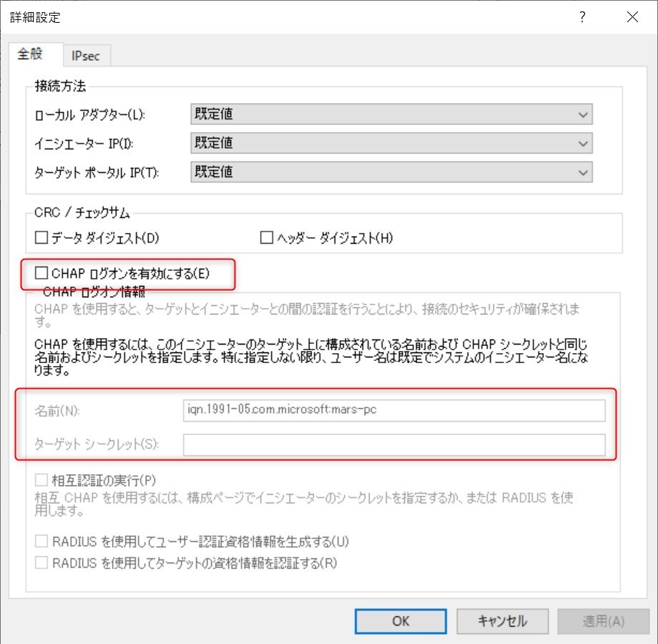Focus the ターゲット シークレット input field

pyautogui.click(x=393, y=445)
